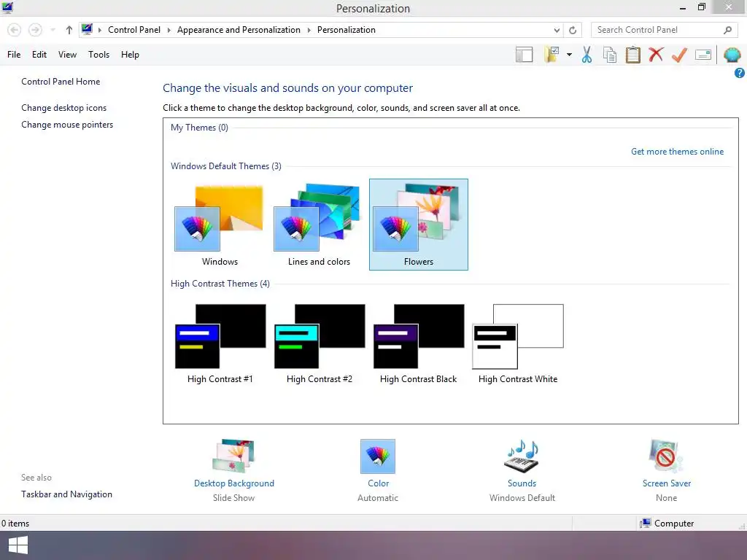
Task: Expand chevron before Control Panel breadcrumb
Action: [x=99, y=30]
